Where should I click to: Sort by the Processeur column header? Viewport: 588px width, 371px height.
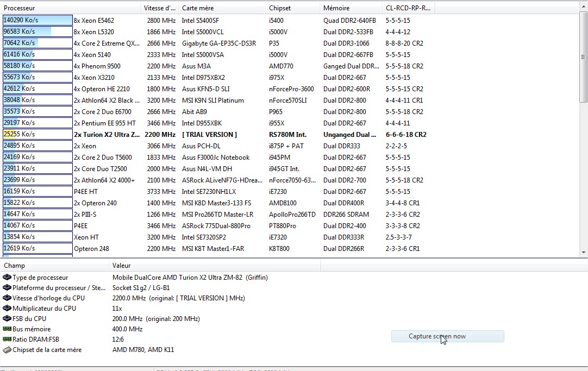click(x=71, y=8)
